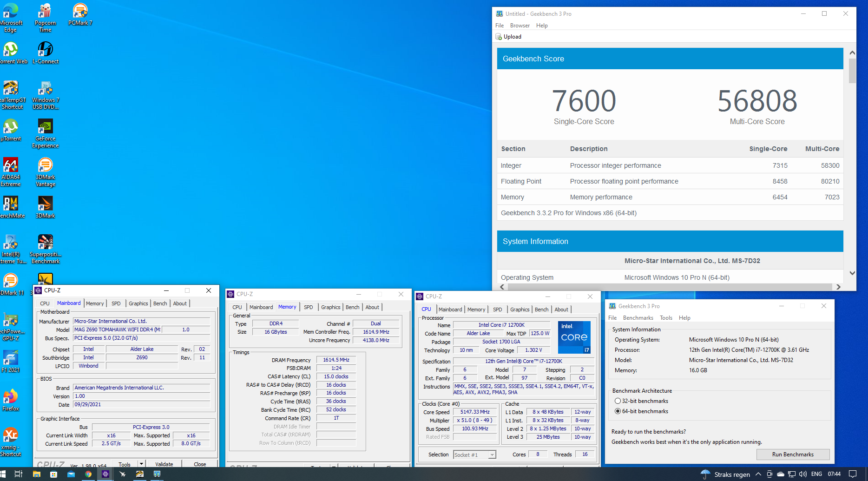The image size is (868, 481).
Task: Click BIOS date field 09/29/2021
Action: tap(142, 405)
